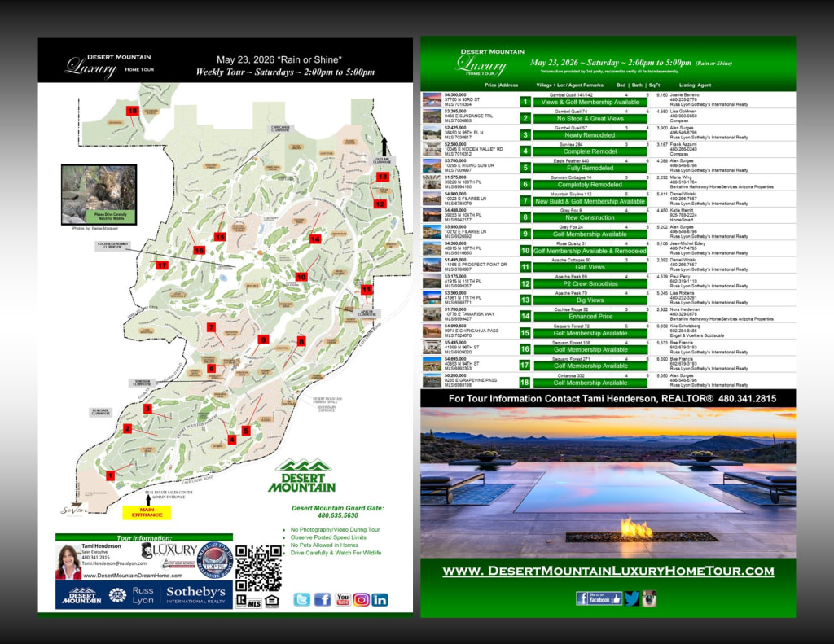Image resolution: width=834 pixels, height=644 pixels.
Task: Click the listing 18 house thumbnail photo
Action: point(432,380)
